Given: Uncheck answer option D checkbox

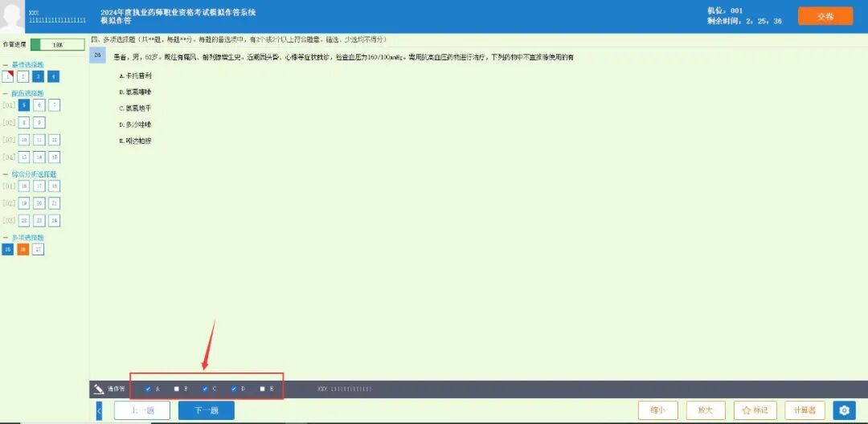Looking at the screenshot, I should 234,389.
